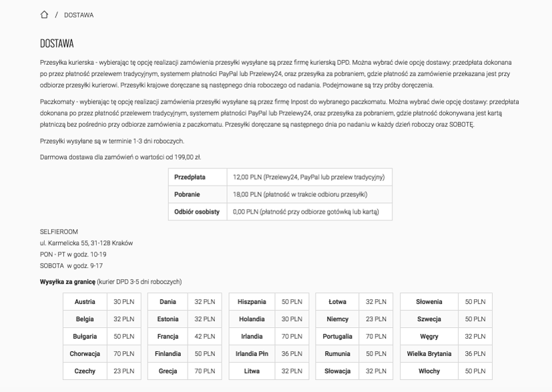Viewport: 552px width, 392px height.
Task: Click the Hiszpania country cell
Action: point(252,302)
